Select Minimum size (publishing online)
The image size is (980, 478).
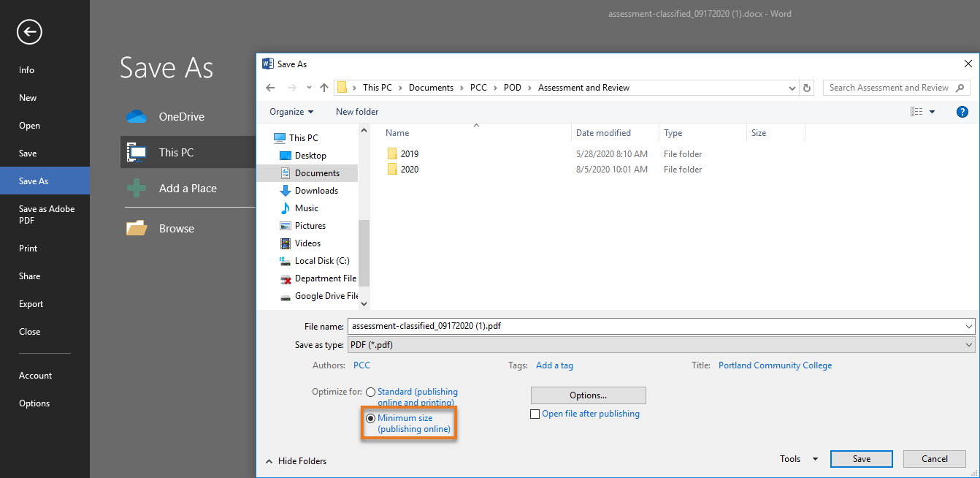pyautogui.click(x=372, y=417)
